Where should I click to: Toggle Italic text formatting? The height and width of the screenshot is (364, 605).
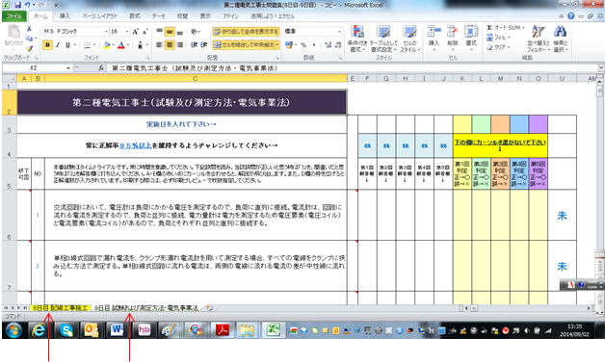pos(58,45)
